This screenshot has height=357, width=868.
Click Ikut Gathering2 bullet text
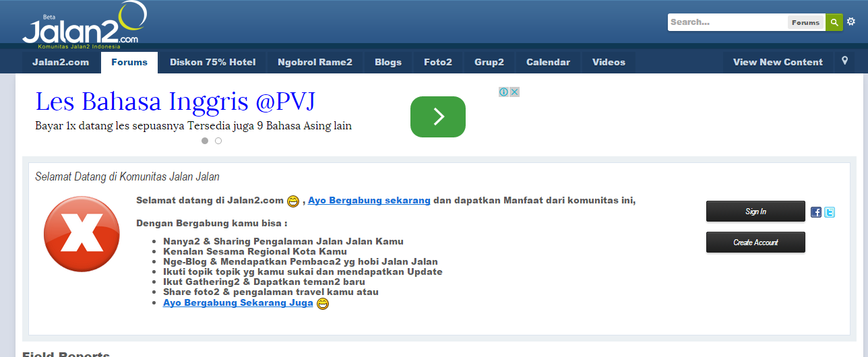click(264, 282)
